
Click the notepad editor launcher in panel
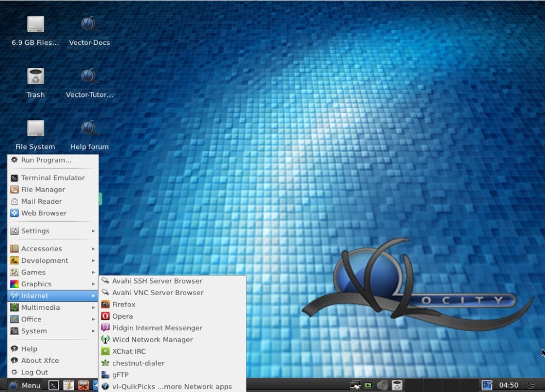point(68,385)
